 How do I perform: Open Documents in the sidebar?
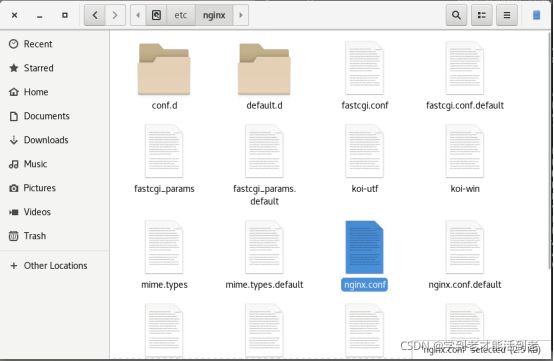pyautogui.click(x=55, y=116)
